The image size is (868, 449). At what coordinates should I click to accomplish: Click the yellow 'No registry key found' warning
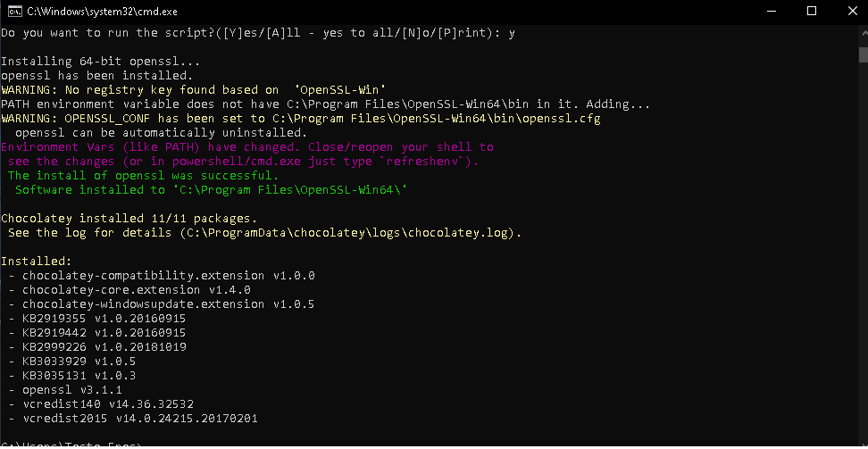coord(194,90)
